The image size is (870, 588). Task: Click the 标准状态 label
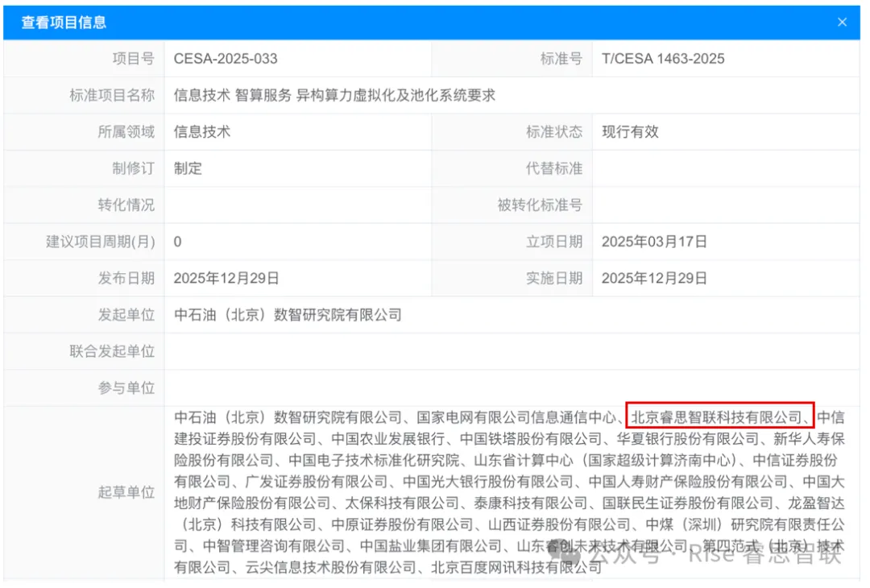click(554, 132)
